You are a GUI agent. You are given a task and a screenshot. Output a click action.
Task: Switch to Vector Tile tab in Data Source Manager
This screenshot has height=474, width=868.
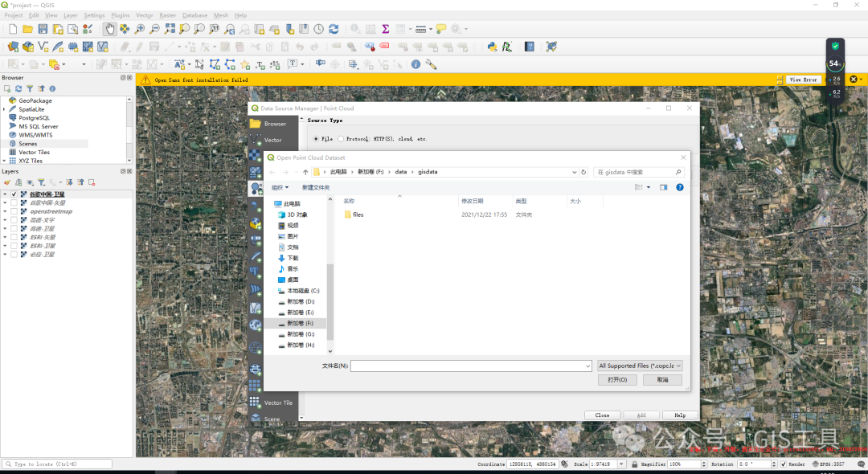273,402
